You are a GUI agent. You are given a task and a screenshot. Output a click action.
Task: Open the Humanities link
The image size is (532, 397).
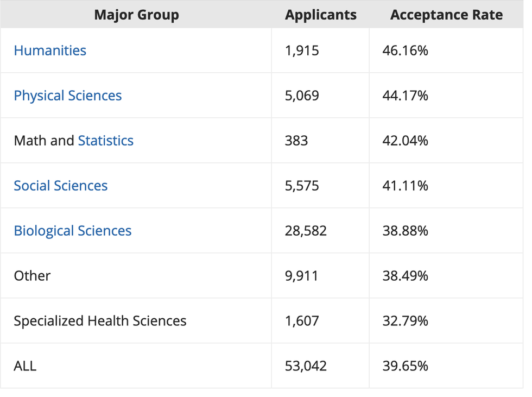point(50,51)
